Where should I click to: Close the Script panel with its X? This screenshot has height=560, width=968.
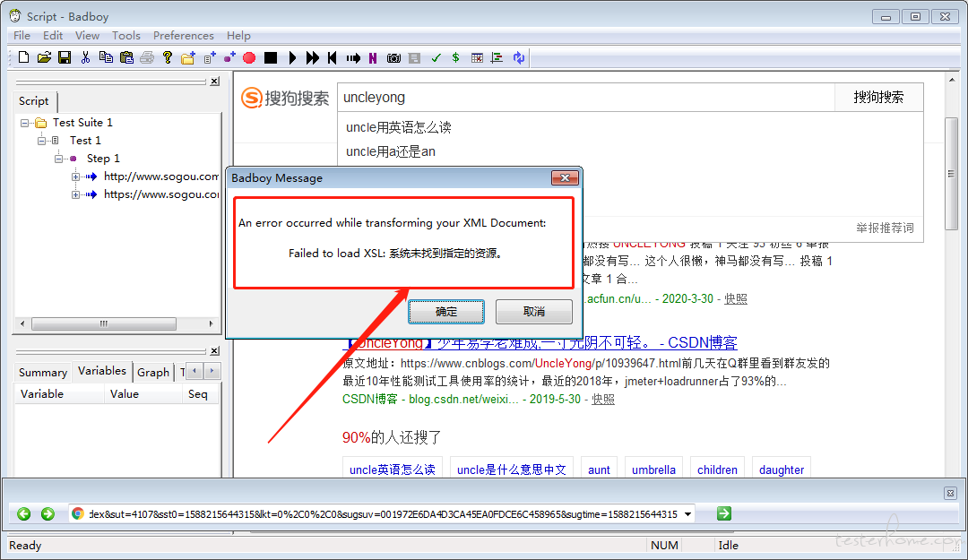pos(214,81)
